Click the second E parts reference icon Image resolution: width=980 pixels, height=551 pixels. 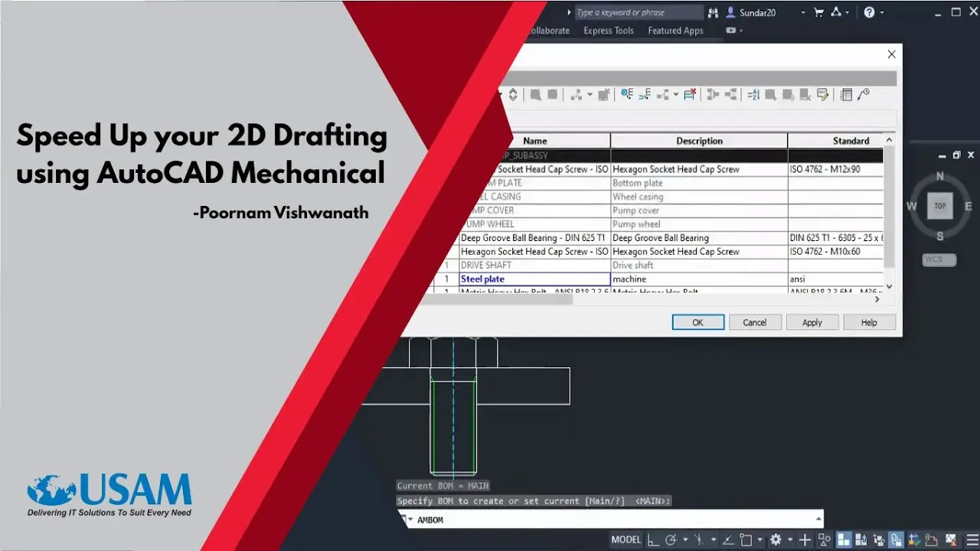pos(645,95)
